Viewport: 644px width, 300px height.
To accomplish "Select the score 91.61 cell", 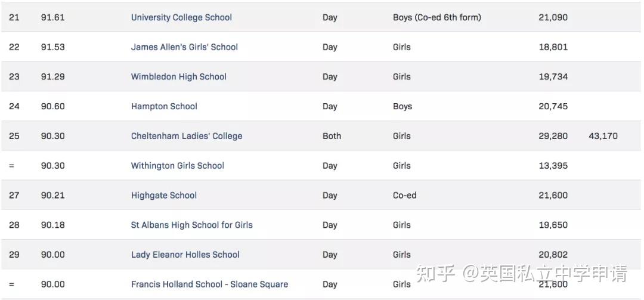I will [x=52, y=17].
